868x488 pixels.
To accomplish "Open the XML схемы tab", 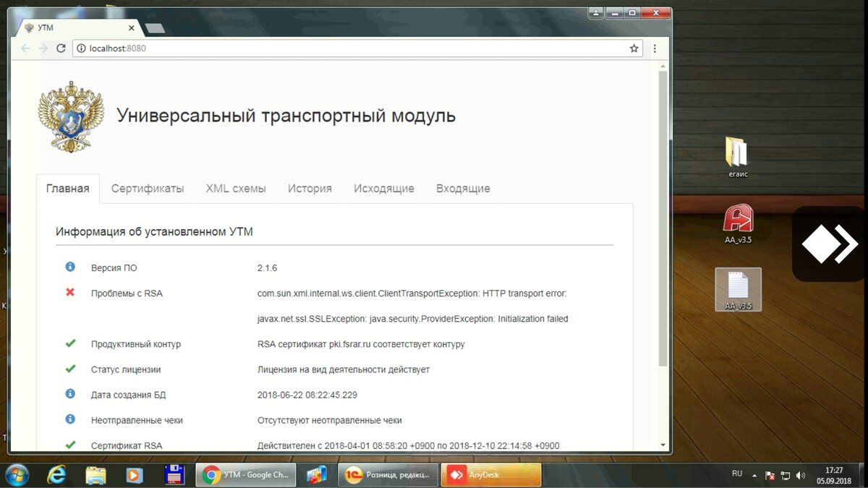I will point(236,189).
